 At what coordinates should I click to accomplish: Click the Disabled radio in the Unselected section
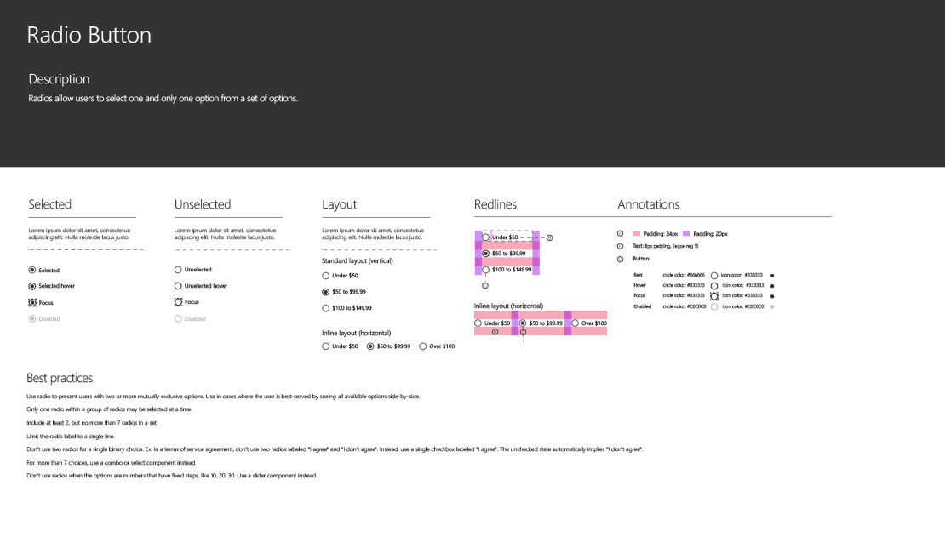178,318
